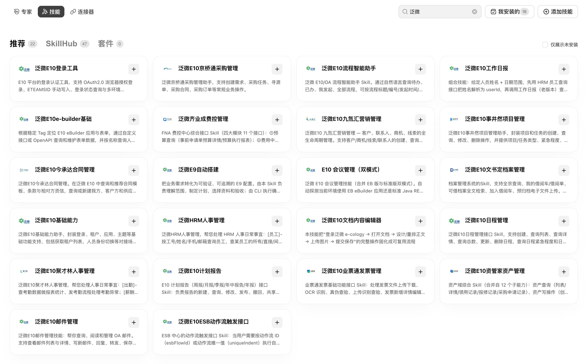The image size is (588, 364).
Task: Open the 泛微E10登录工具 skill title
Action: tap(56, 68)
